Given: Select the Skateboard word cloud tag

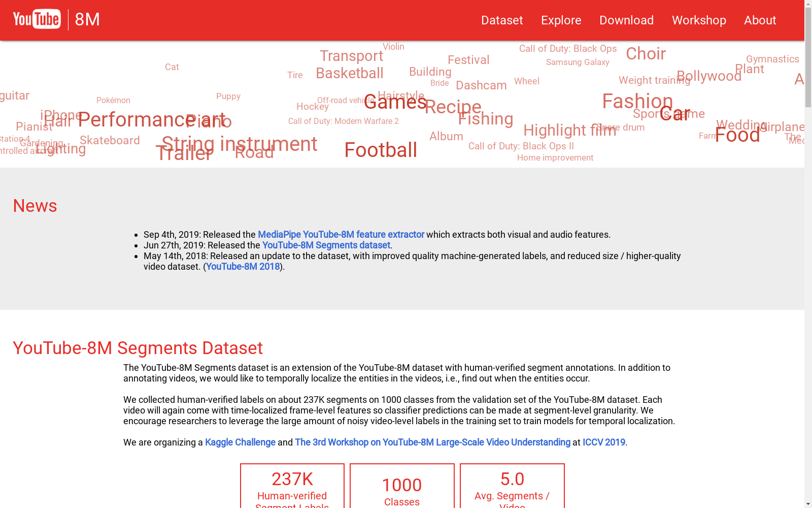Looking at the screenshot, I should 110,140.
